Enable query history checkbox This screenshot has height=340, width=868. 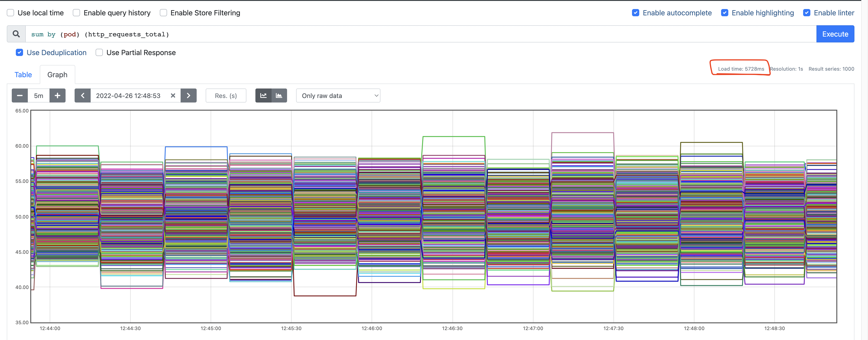(76, 12)
